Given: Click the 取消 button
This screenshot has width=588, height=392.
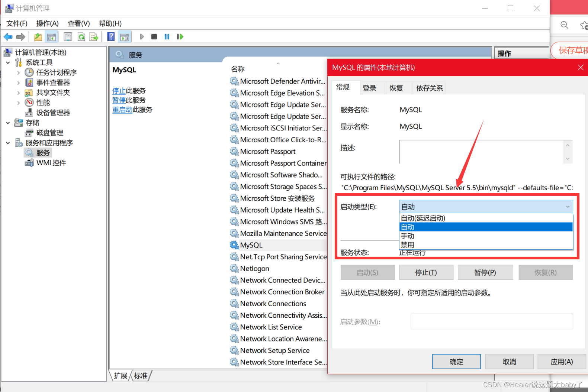Looking at the screenshot, I should [509, 362].
